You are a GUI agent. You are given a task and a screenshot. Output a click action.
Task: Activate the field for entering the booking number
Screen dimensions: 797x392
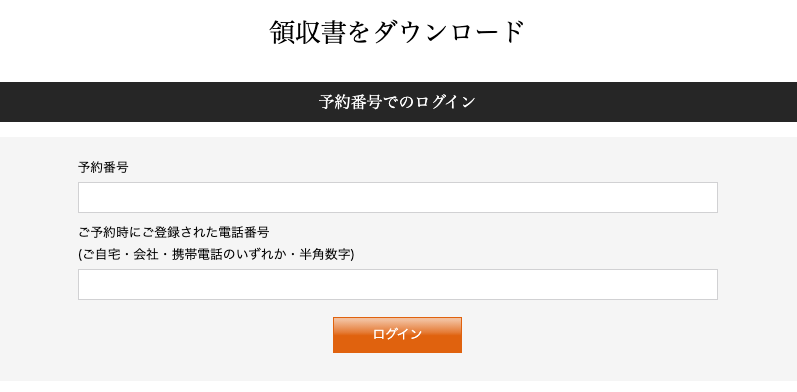click(397, 197)
